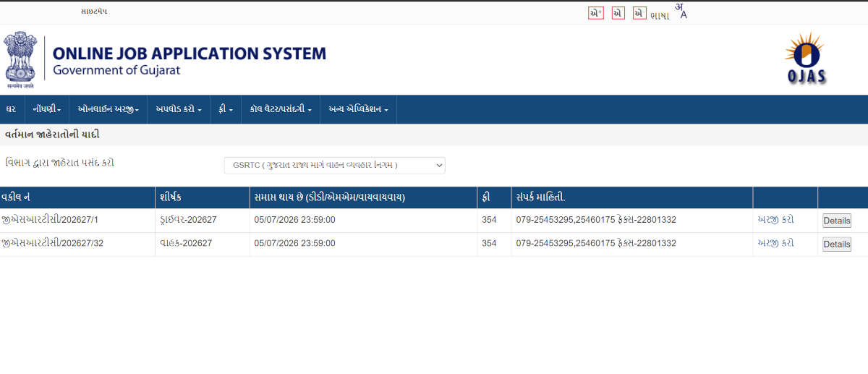Click the OJAS sun logo
Screen dimensions: 868x374
tap(805, 58)
